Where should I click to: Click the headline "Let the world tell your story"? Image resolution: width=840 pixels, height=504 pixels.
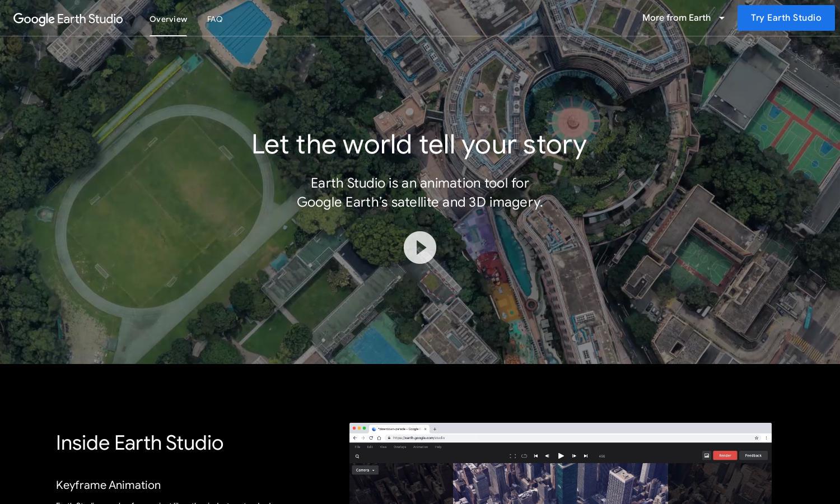(419, 144)
